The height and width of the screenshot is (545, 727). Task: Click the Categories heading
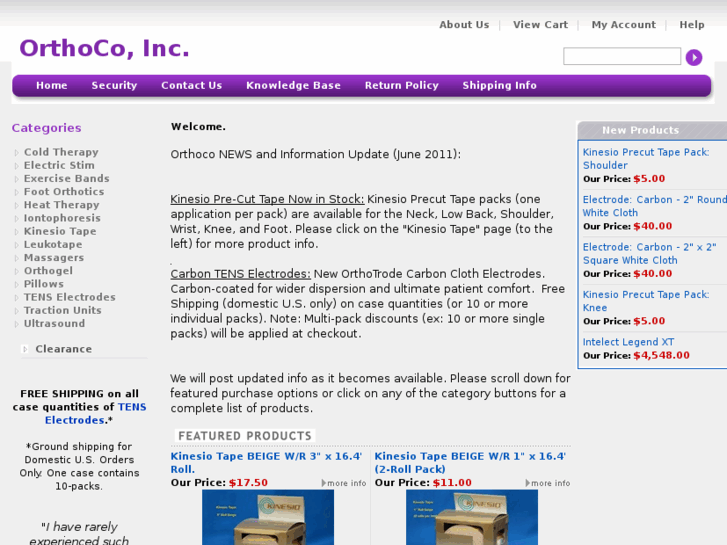pyautogui.click(x=46, y=128)
